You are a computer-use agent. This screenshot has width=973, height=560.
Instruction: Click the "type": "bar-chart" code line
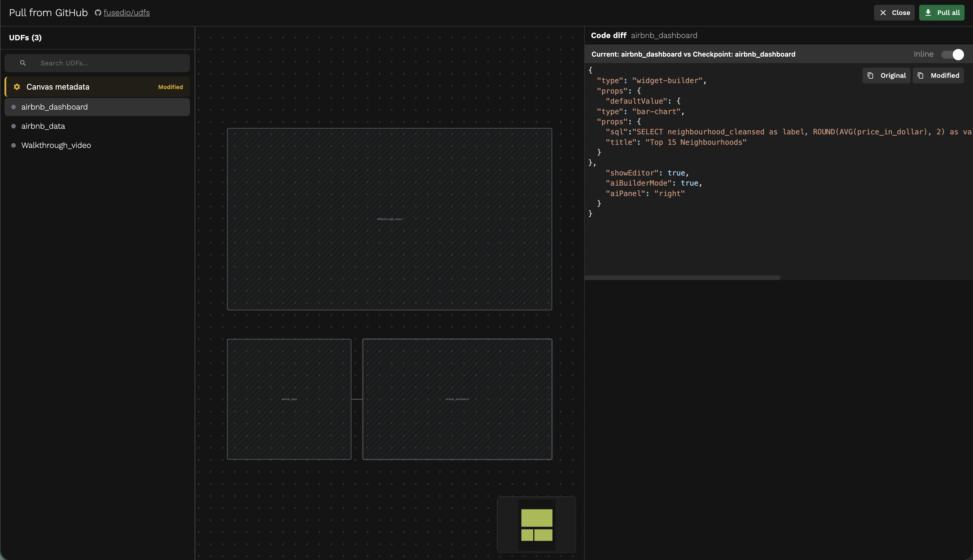click(x=640, y=112)
